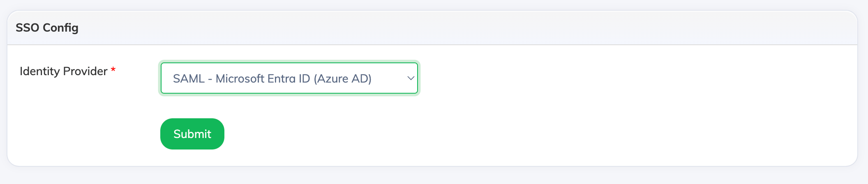Save the selected identity provider via Submit

(x=192, y=134)
